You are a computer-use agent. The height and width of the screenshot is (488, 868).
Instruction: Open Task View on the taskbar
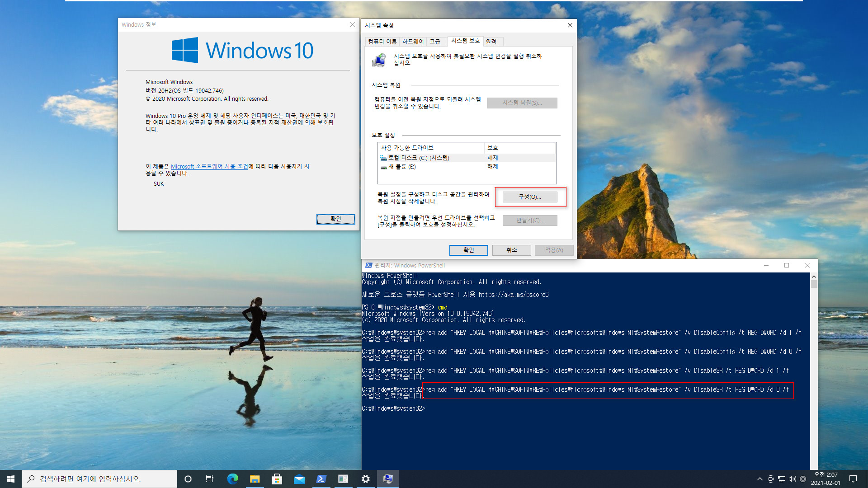coord(210,479)
